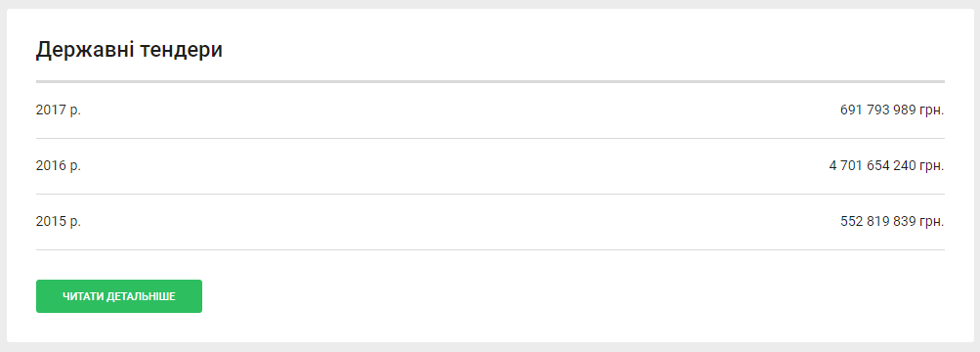The image size is (980, 352).
Task: Click the digits 691 in the 2017 amount
Action: pos(850,110)
